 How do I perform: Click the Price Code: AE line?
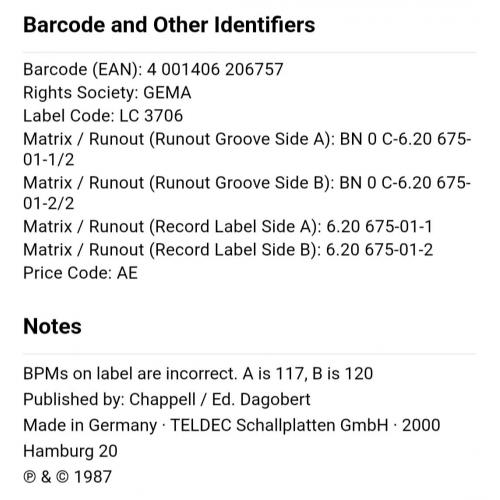point(80,273)
